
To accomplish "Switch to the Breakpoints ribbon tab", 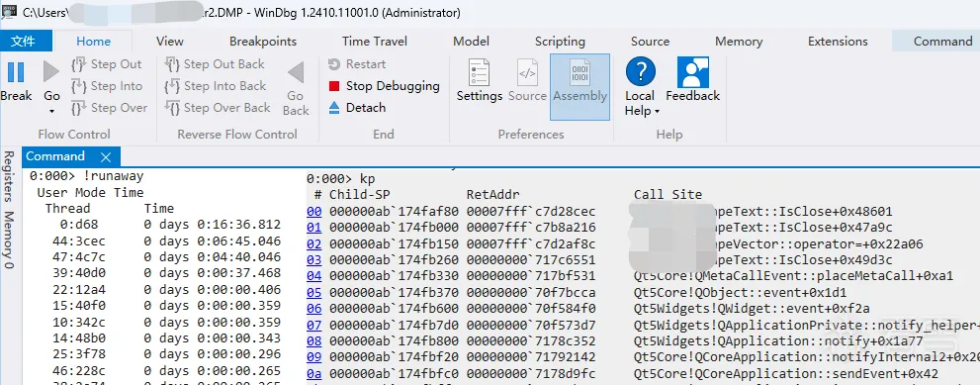I will click(263, 42).
